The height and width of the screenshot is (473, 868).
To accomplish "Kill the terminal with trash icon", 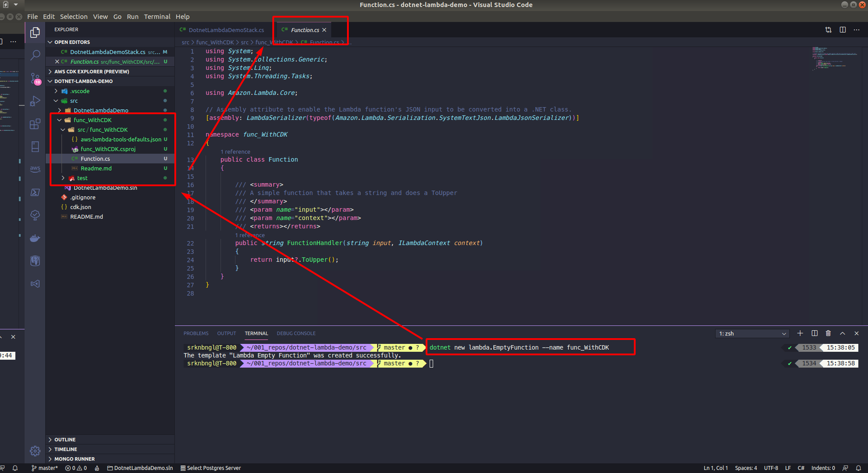I will coord(828,333).
